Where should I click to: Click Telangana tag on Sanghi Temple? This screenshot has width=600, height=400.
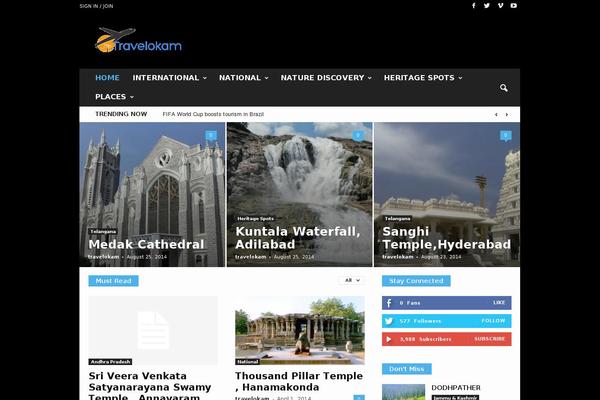(x=397, y=219)
